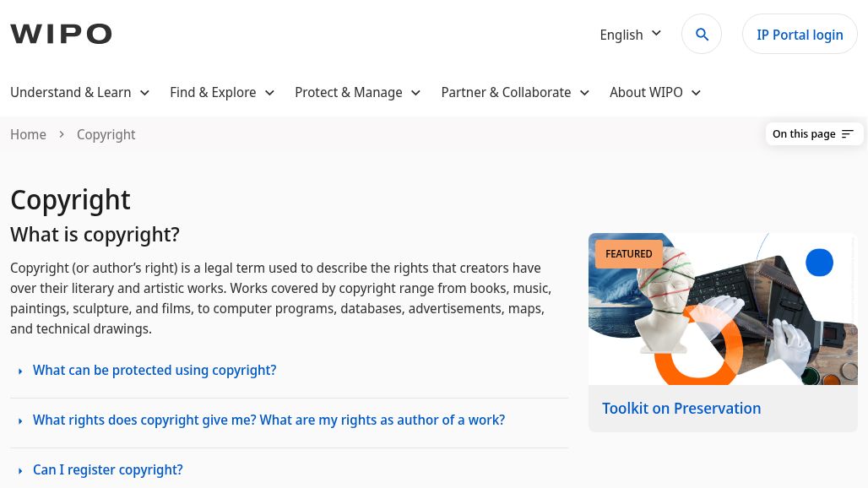Screen dimensions: 868x488
Task: Click the breadcrumb chevron separator after Home
Action: 62,134
